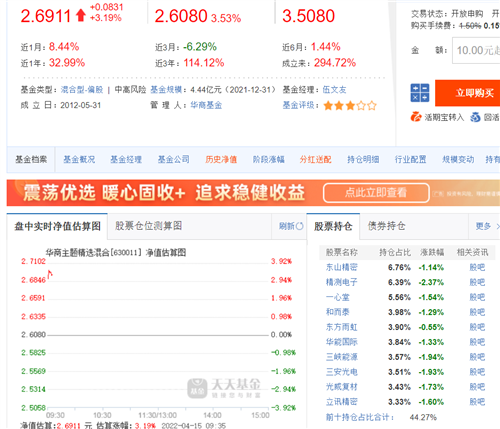Click the 混合型-偏股 fund type link

(x=82, y=89)
